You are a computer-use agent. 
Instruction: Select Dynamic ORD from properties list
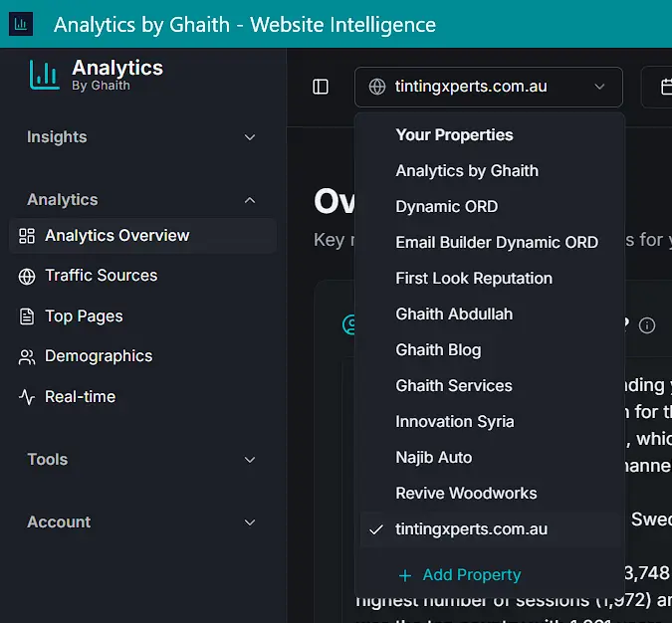446,207
